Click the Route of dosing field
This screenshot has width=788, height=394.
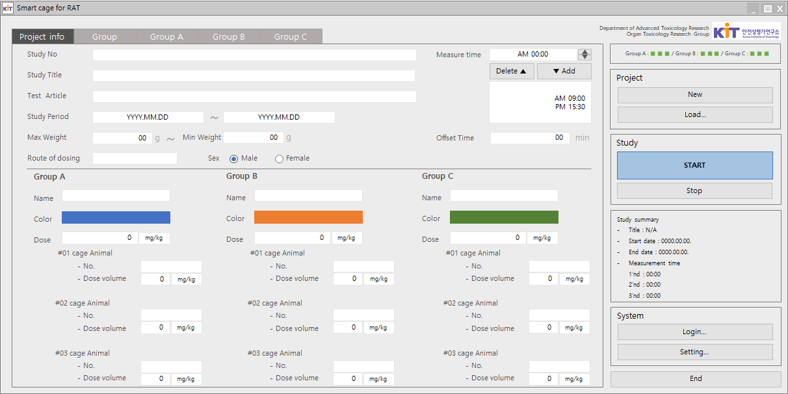coord(135,159)
